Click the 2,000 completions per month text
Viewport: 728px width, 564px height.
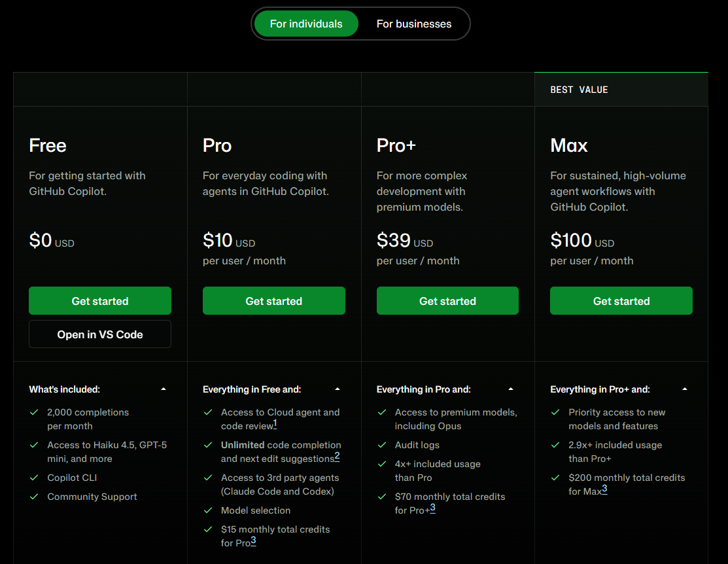pos(88,419)
